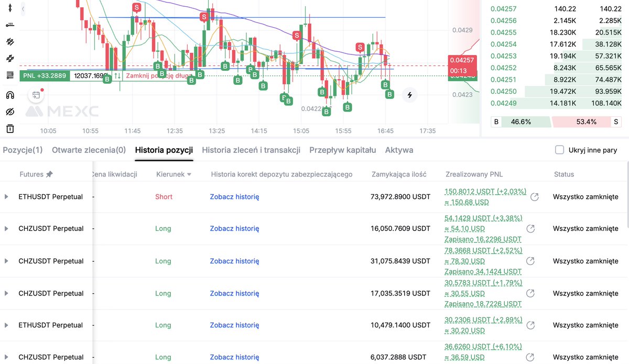The image size is (629, 364).
Task: Click the S sell marker near 15:05
Action: (x=297, y=36)
